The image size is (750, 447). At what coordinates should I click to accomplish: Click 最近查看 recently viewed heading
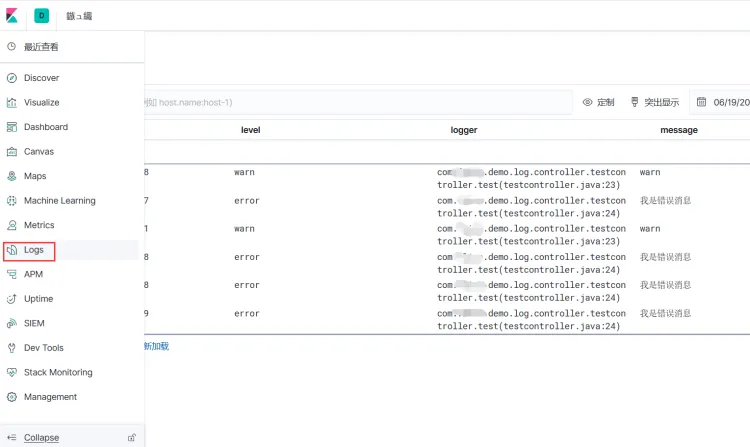click(x=41, y=47)
